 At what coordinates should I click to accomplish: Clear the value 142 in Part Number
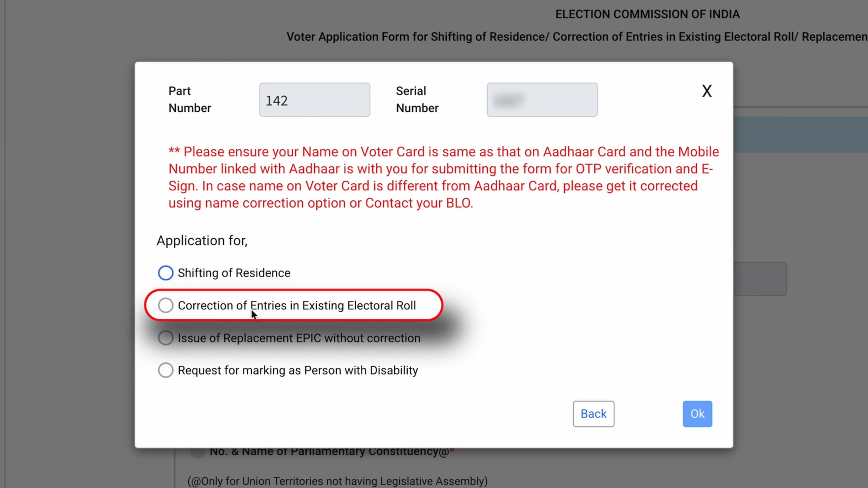[314, 99]
